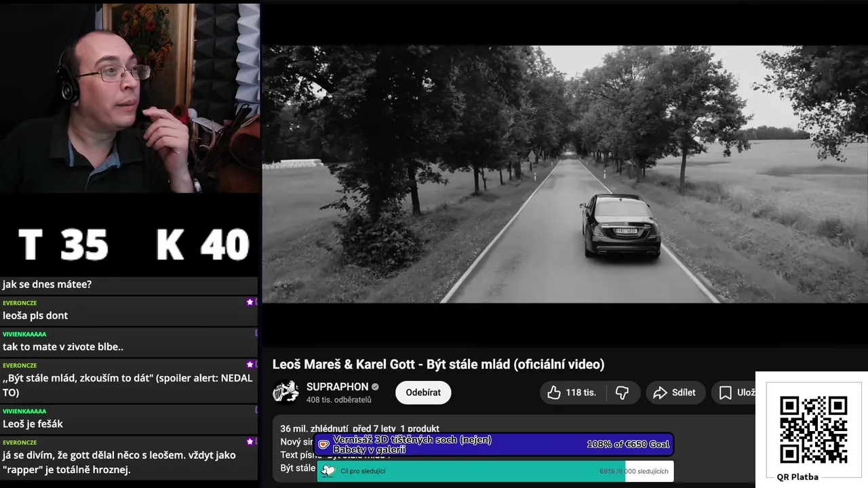Click the thumbs down dislike icon
The height and width of the screenshot is (488, 868).
pos(623,392)
